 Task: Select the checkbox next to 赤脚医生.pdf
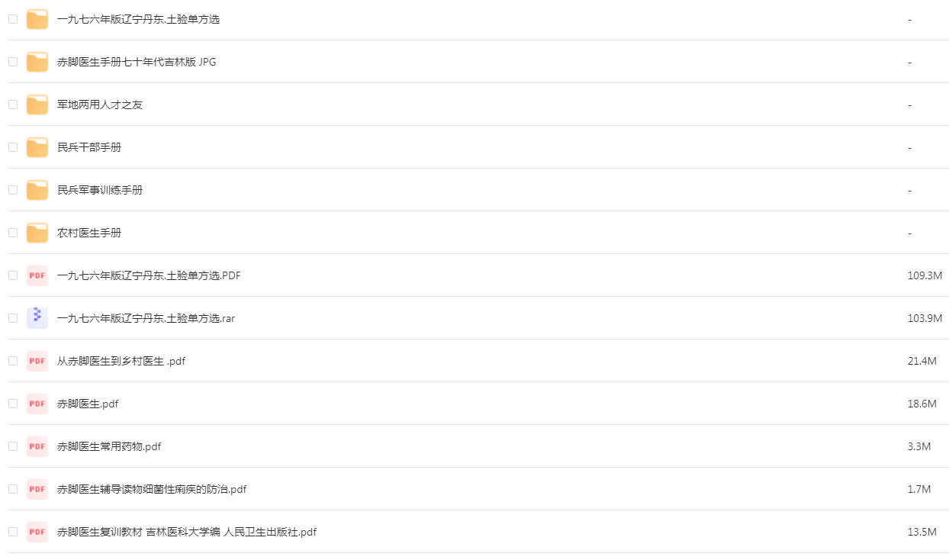click(x=13, y=404)
